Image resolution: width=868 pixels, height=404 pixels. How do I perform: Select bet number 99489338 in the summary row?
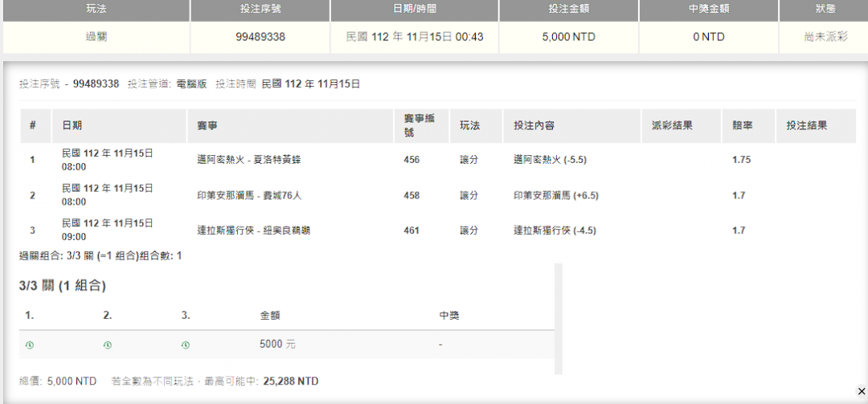(x=260, y=38)
